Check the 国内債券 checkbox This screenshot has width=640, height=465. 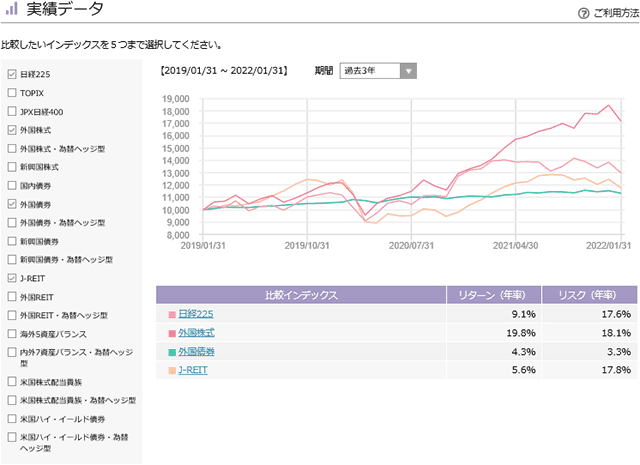(12, 185)
